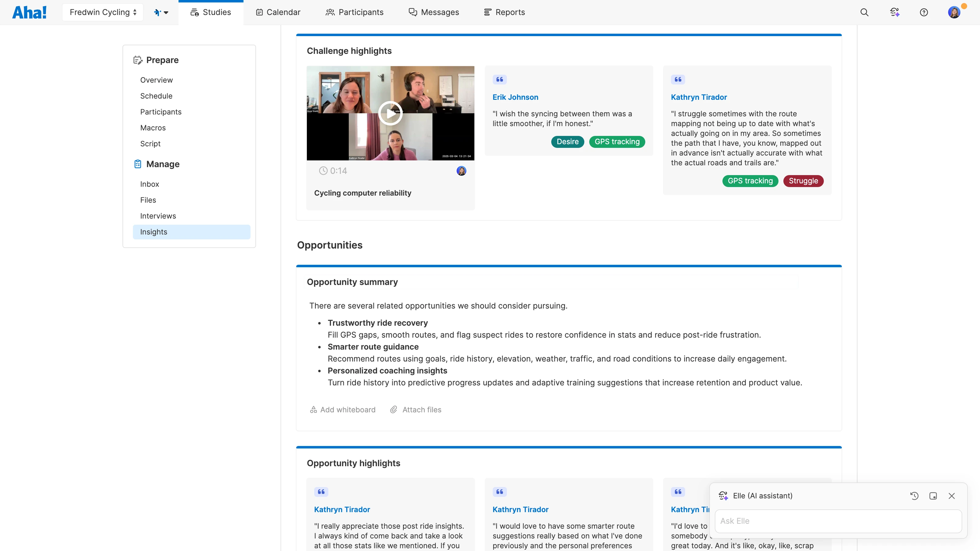Open Macros in the sidebar
Screen dimensions: 980x551
click(153, 128)
